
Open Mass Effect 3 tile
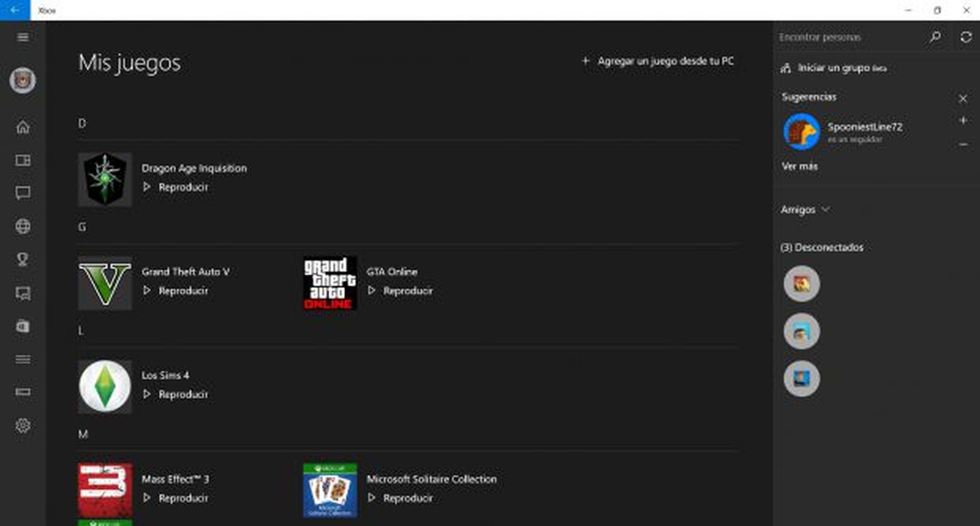[105, 490]
